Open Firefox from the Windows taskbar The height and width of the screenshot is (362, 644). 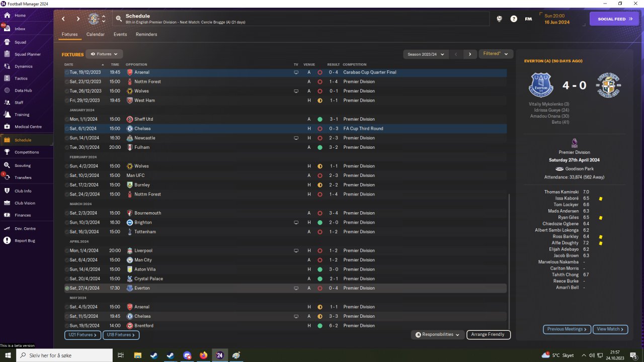point(203,355)
